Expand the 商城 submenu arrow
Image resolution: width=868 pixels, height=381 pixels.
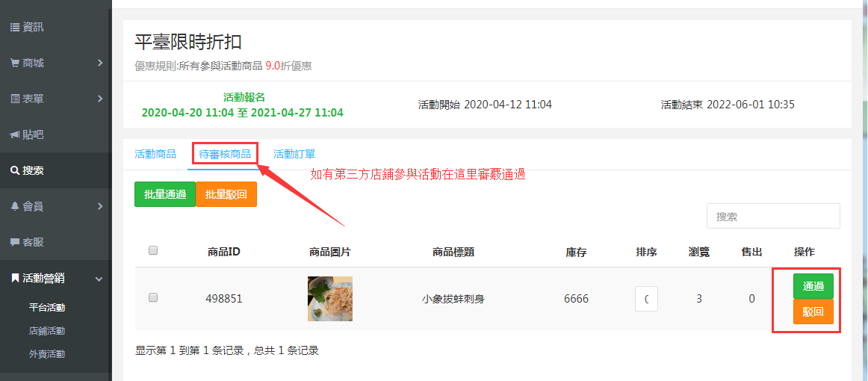[x=100, y=63]
